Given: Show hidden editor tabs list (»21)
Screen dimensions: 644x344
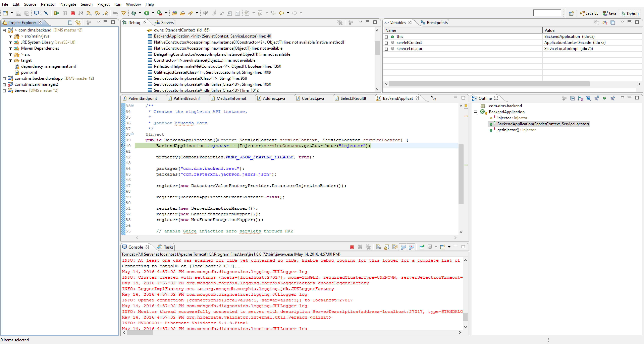Looking at the screenshot, I should pyautogui.click(x=433, y=98).
